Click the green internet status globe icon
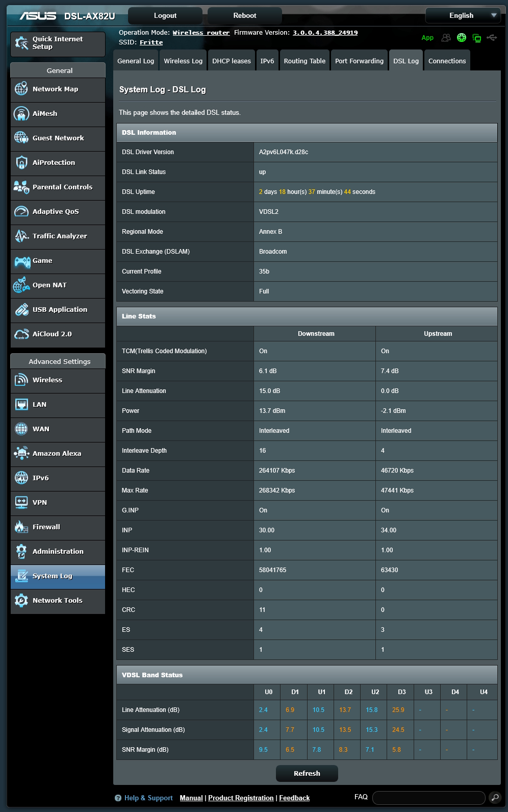508x812 pixels. 462,38
